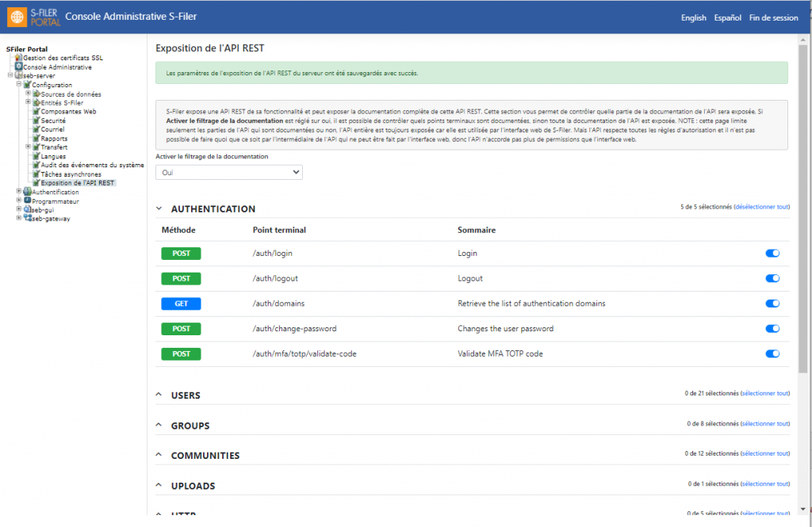Click sélectionner tout for COMMUNITIES
Screen dimensions: 812x527
(765, 453)
